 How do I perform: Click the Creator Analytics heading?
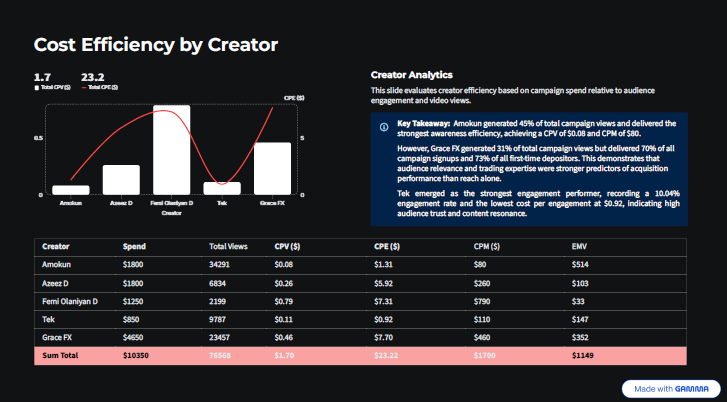pos(412,75)
